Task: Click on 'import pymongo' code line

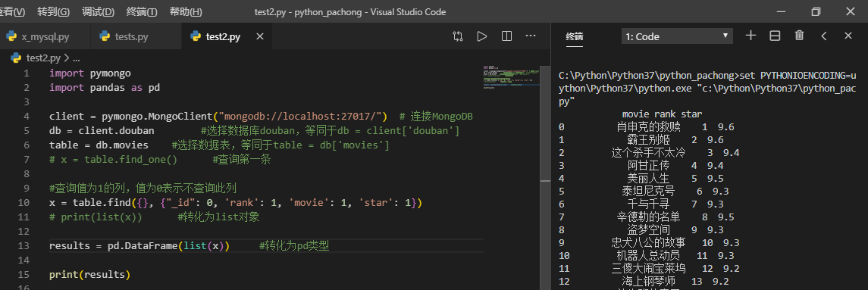Action: 89,73
